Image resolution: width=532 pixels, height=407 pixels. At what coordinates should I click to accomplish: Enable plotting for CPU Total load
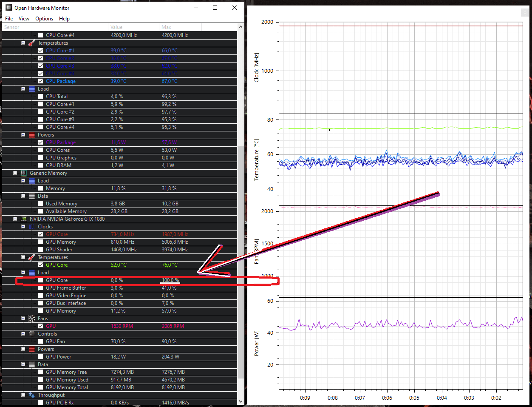(41, 97)
